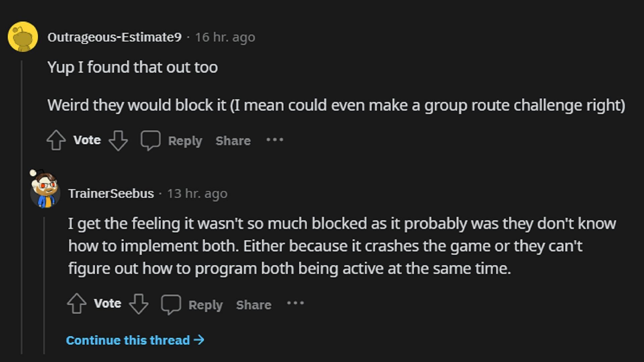This screenshot has height=362, width=644.
Task: Click the three-dot menu on Outrageous-Estimate9's comment
Action: [275, 140]
